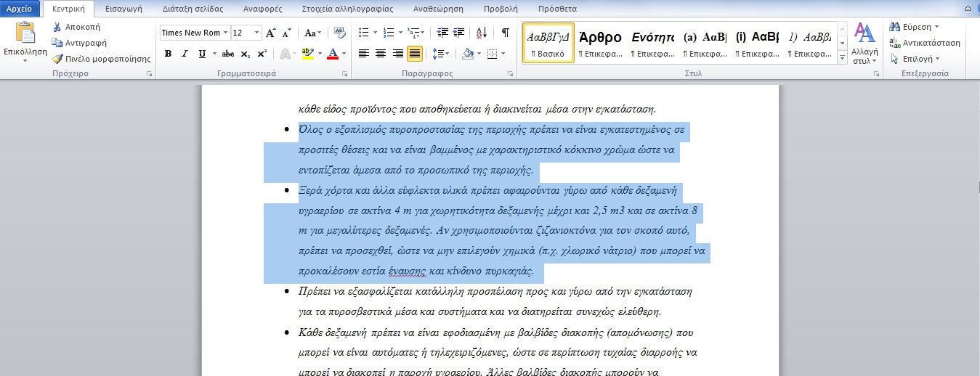Click the Εύρεση find button
This screenshot has width=980, height=376.
[x=915, y=27]
